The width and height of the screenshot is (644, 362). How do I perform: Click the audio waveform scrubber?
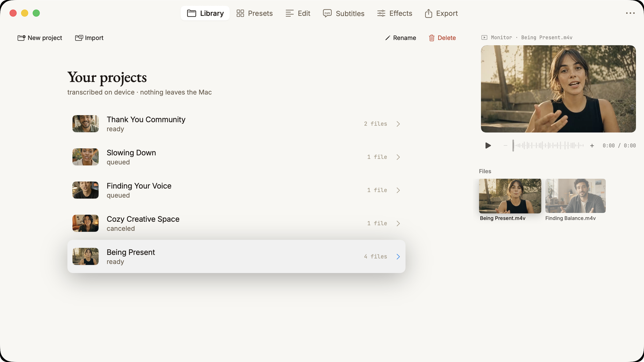coord(548,145)
